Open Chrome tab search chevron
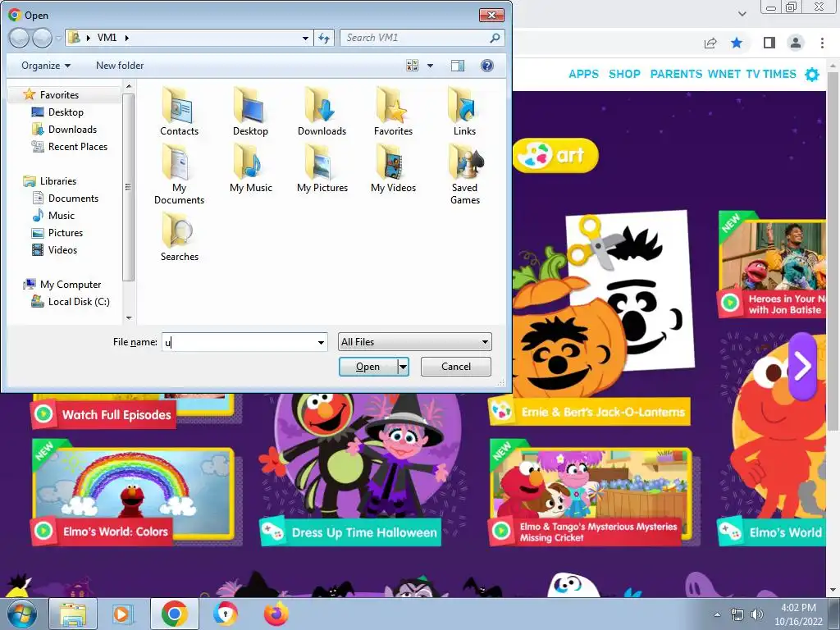This screenshot has width=840, height=630. [742, 14]
